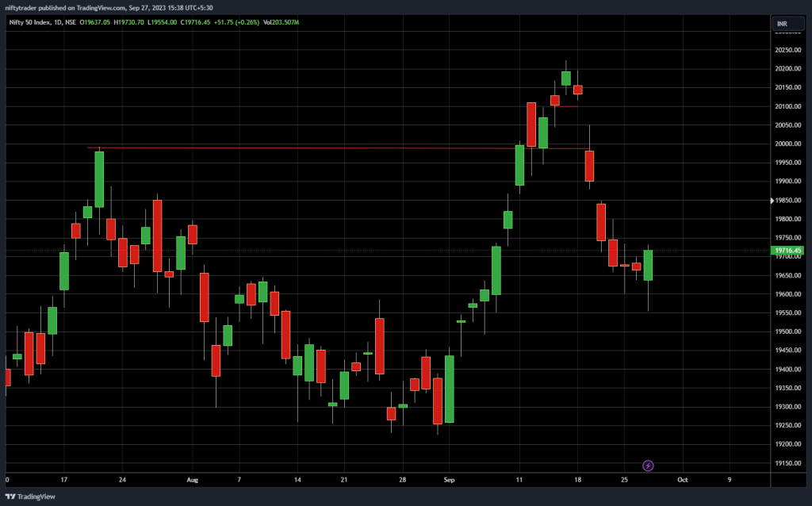This screenshot has width=812, height=506.
Task: Click the price label 19400.00
Action: 787,370
